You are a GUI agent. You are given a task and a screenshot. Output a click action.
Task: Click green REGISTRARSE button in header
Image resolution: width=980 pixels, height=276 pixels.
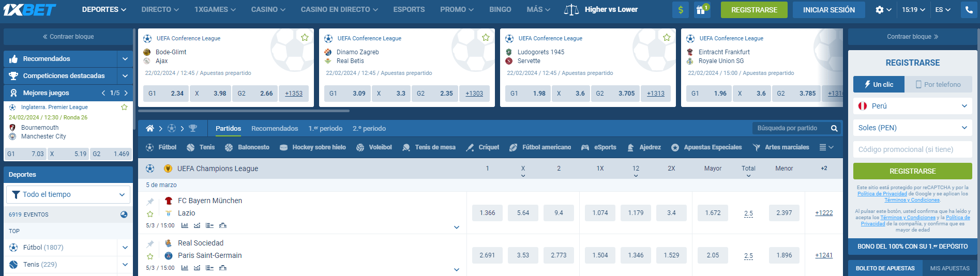pos(754,10)
